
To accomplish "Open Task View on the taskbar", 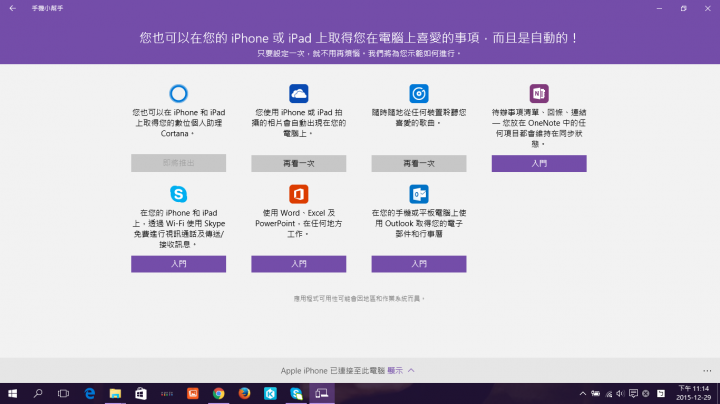I will click(x=63, y=393).
